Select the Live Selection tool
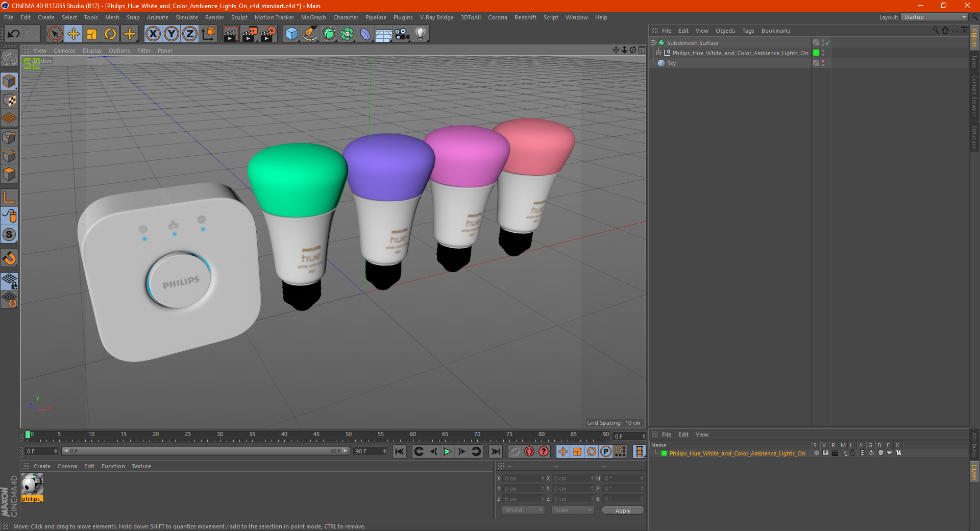Image resolution: width=980 pixels, height=531 pixels. 55,34
